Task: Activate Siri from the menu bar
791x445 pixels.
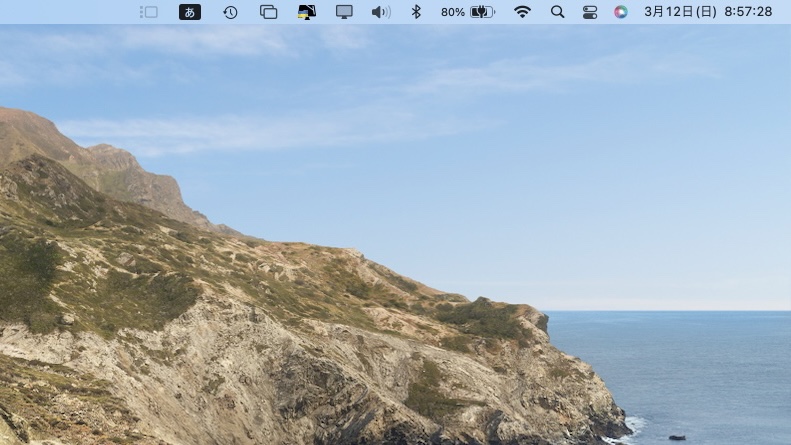Action: click(x=621, y=12)
